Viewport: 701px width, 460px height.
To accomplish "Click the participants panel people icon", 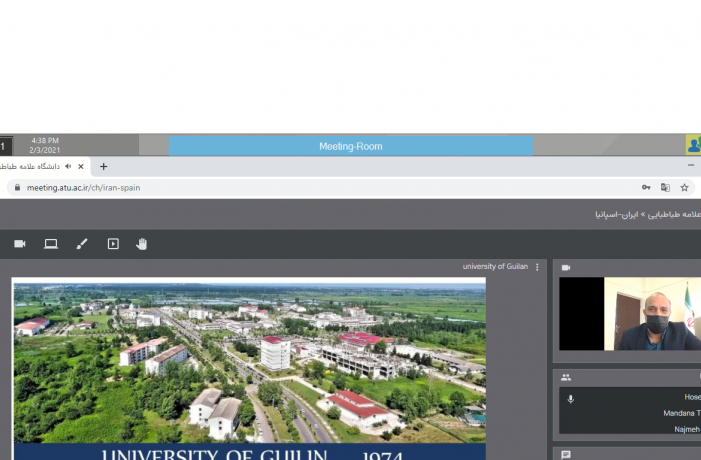I will pyautogui.click(x=566, y=377).
